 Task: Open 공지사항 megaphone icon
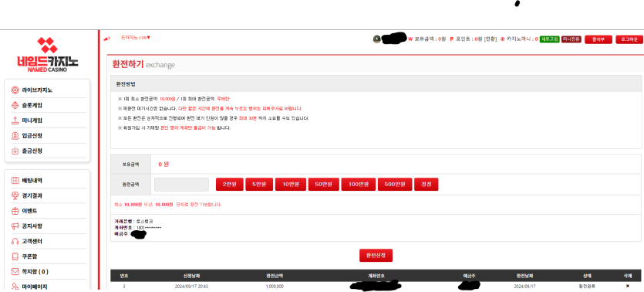click(15, 226)
